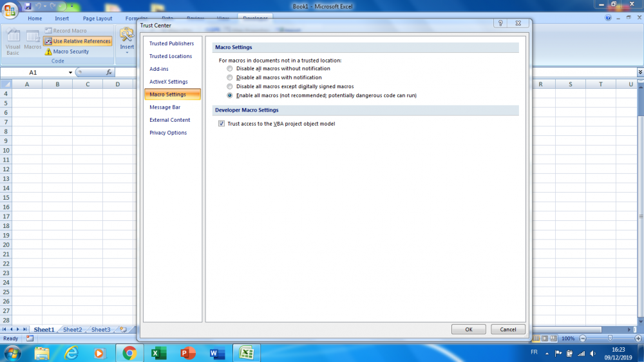
Task: Click the zoom slider handle
Action: click(610, 339)
